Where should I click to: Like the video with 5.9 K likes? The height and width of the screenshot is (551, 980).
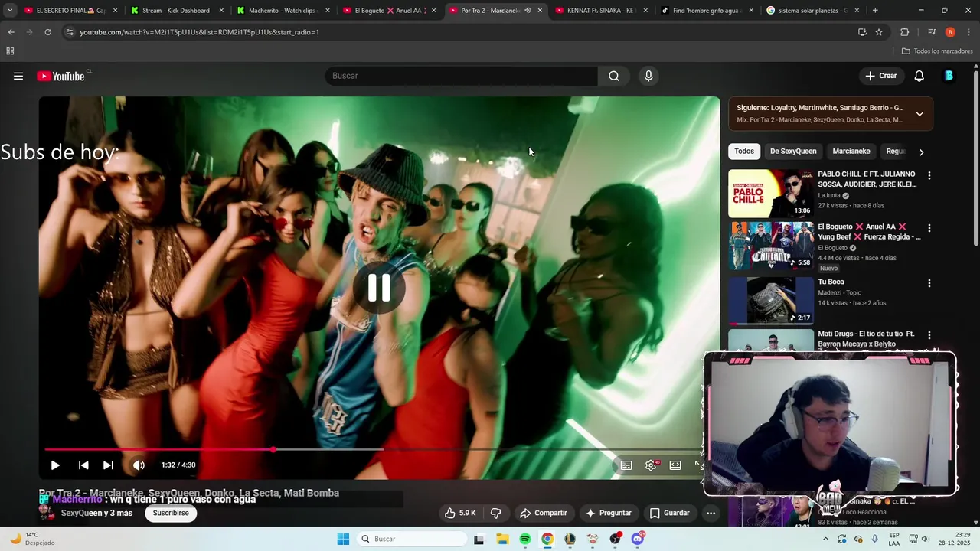tap(460, 513)
